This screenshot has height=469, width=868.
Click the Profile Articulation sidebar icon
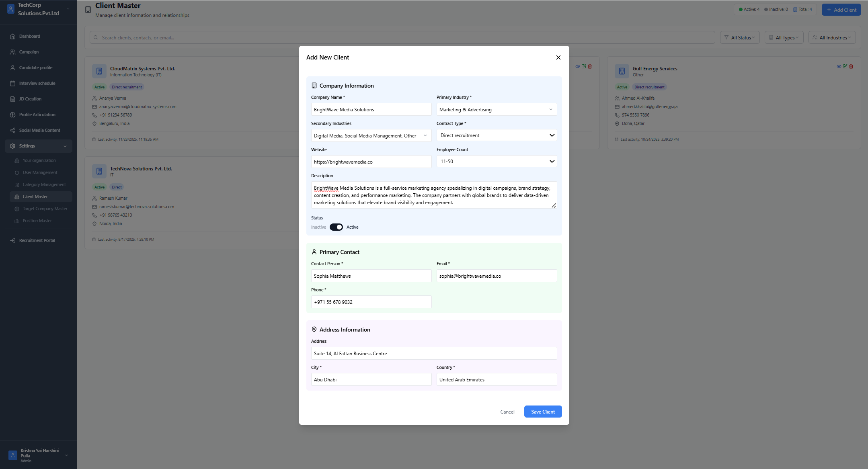pyautogui.click(x=12, y=115)
